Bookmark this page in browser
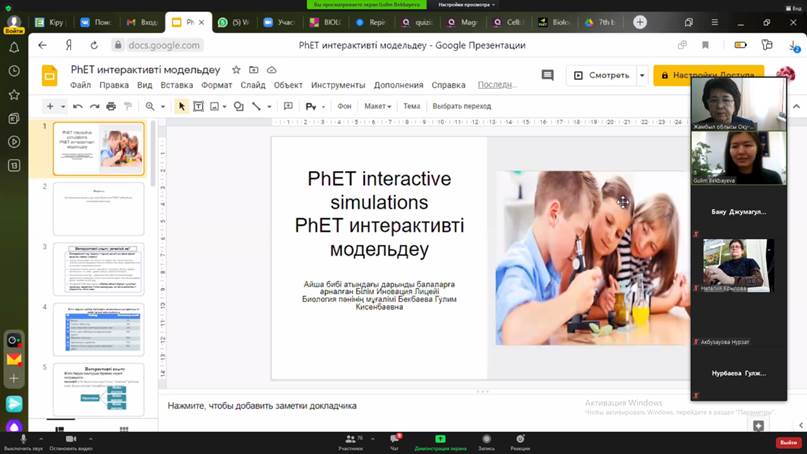The width and height of the screenshot is (807, 454). tap(705, 45)
